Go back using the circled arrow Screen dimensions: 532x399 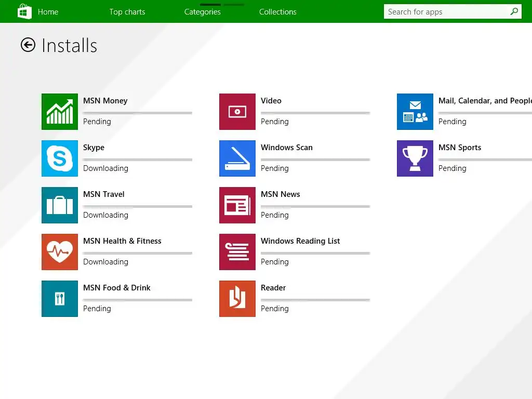28,45
